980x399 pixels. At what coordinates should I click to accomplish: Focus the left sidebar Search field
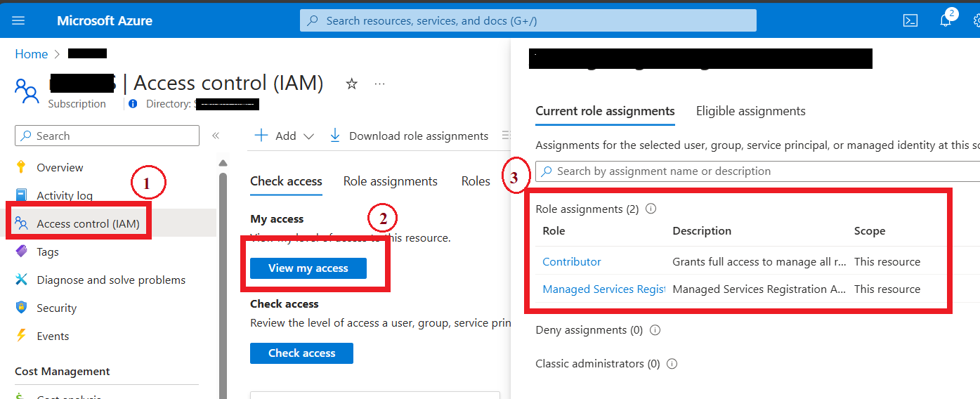point(107,136)
